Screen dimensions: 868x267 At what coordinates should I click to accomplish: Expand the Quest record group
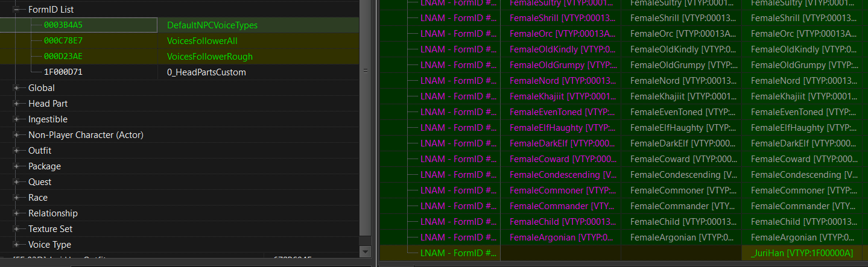tap(16, 182)
